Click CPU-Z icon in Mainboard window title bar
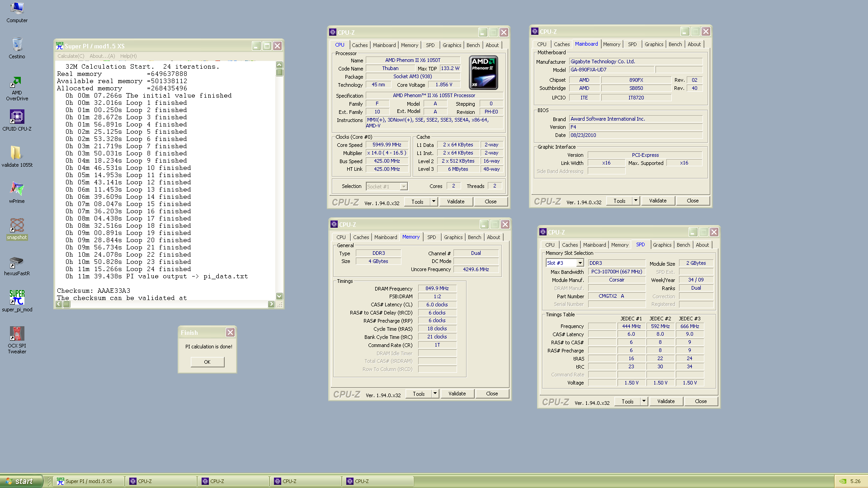The image size is (868, 488). click(535, 31)
